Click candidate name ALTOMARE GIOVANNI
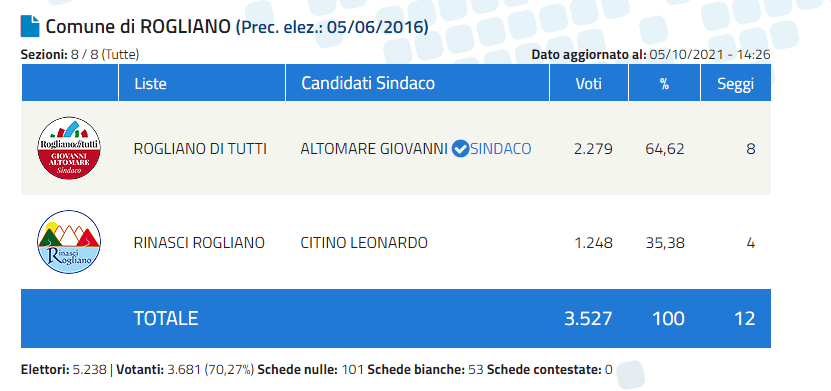Screen dimensions: 831x391 coord(375,149)
